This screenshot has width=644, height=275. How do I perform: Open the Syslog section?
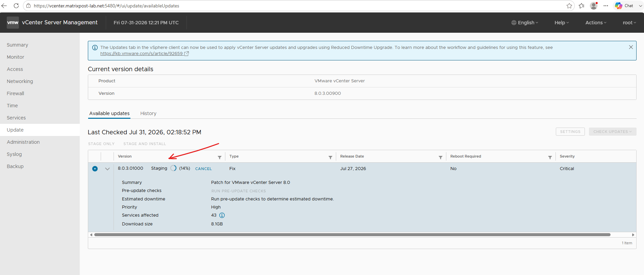[x=40, y=154]
